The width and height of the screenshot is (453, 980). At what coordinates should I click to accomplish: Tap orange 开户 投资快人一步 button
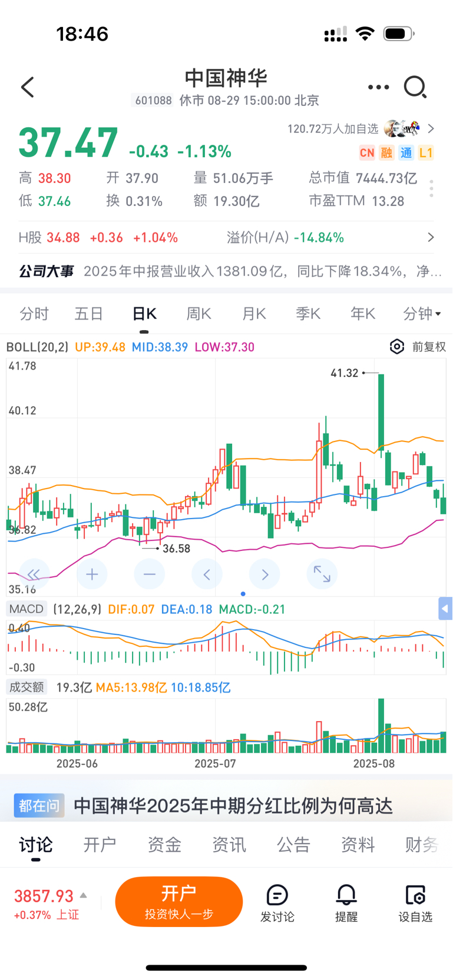179,901
